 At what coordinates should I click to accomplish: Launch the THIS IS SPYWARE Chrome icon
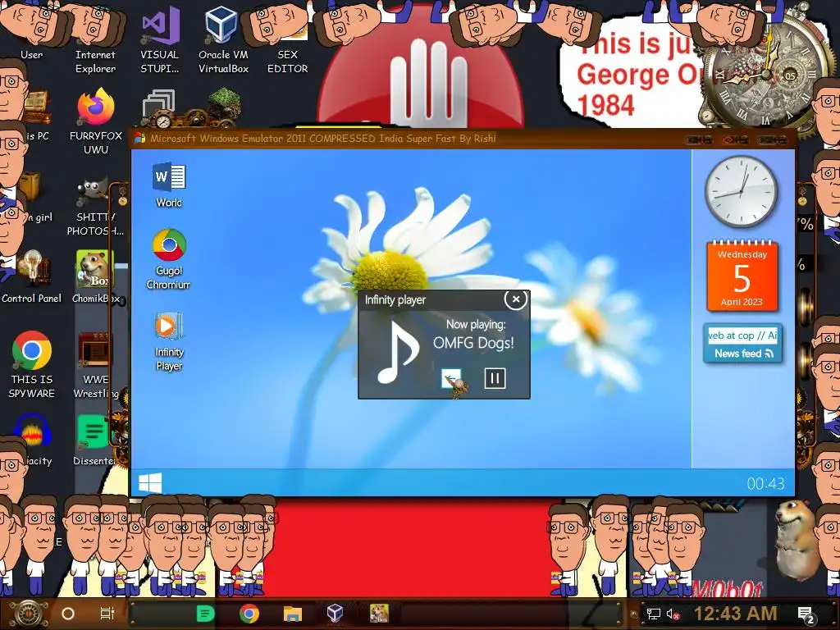(x=32, y=364)
